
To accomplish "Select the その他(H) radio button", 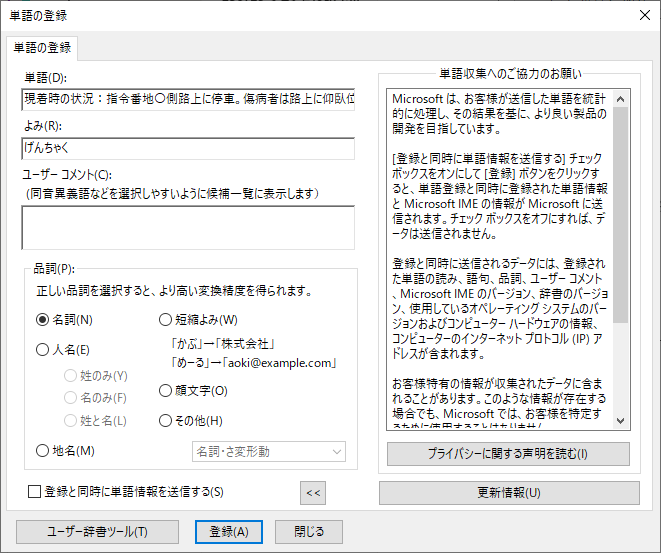I will pyautogui.click(x=166, y=421).
